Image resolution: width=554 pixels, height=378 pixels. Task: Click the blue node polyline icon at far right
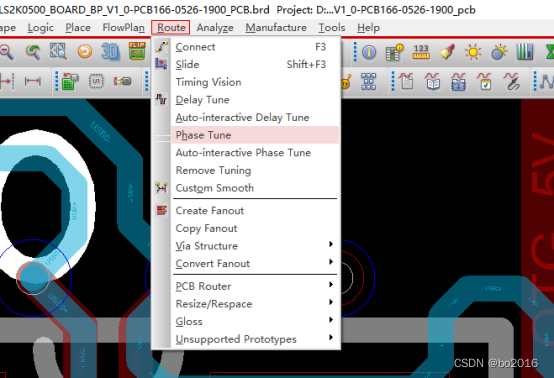(547, 82)
